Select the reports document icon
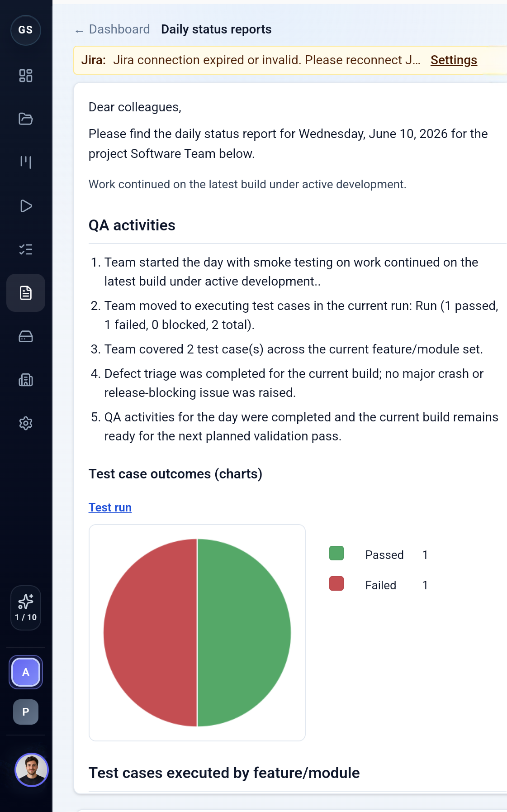507x812 pixels. [x=26, y=293]
